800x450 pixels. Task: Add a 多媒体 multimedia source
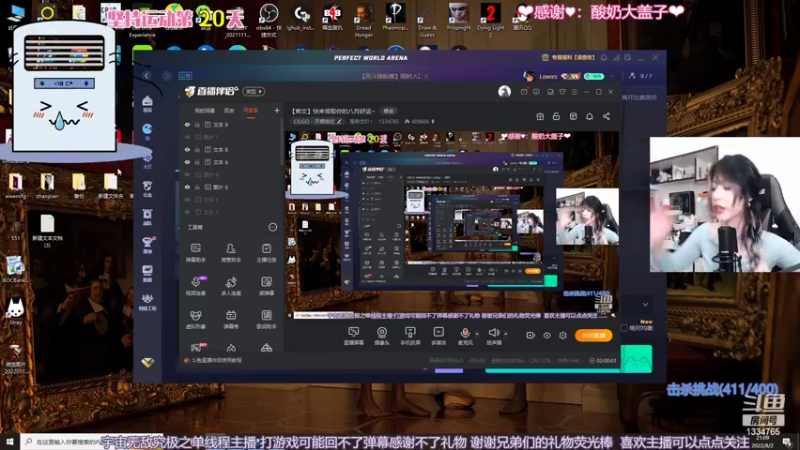click(439, 336)
